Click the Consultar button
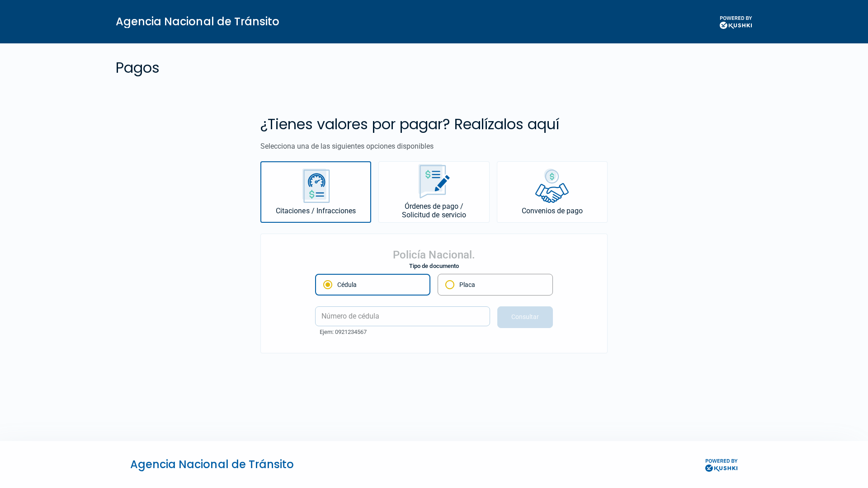This screenshot has width=868, height=488. [x=525, y=317]
